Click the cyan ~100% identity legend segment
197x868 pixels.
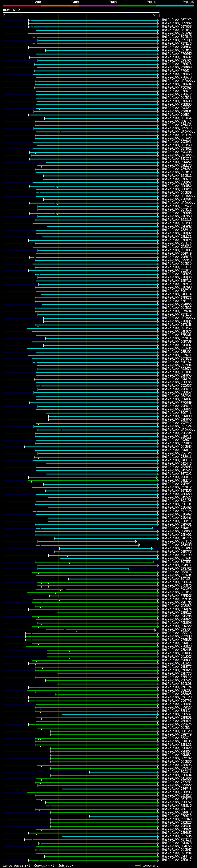[x=175, y=6]
